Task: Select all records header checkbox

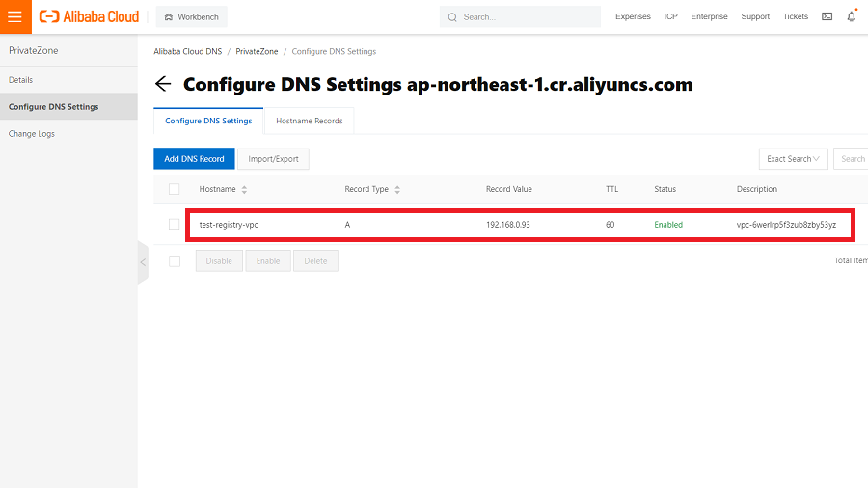Action: (x=175, y=189)
